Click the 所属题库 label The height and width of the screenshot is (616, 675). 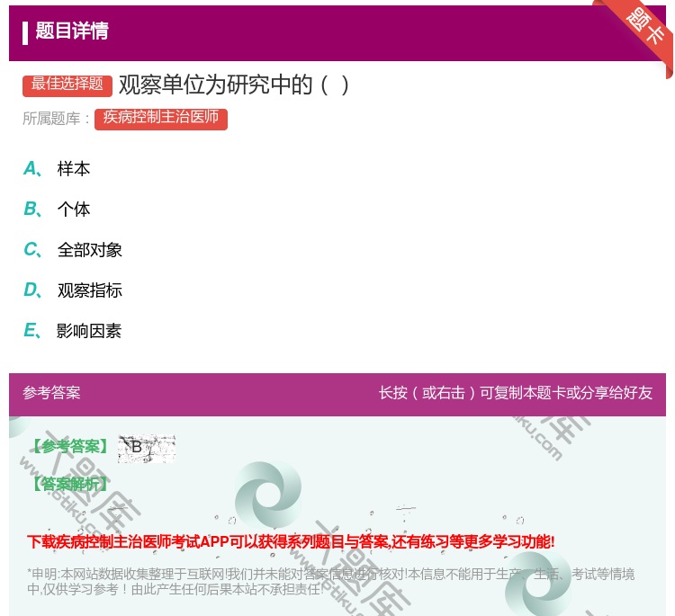(56, 119)
